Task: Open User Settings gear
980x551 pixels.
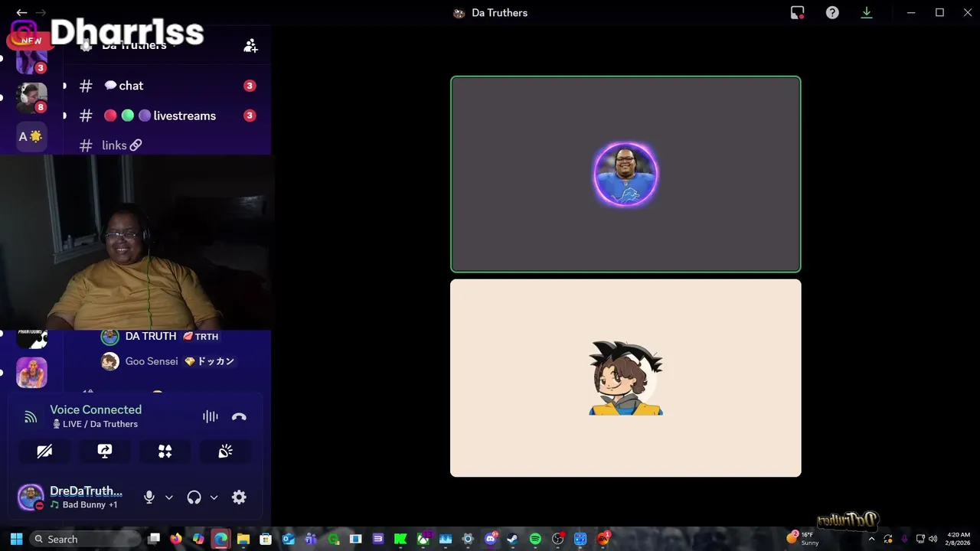Action: [x=239, y=497]
